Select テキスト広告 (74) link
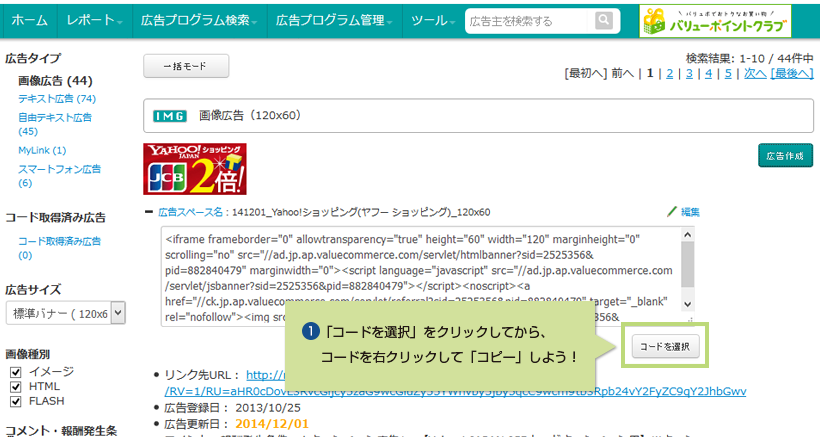The width and height of the screenshot is (820, 437). click(x=57, y=99)
